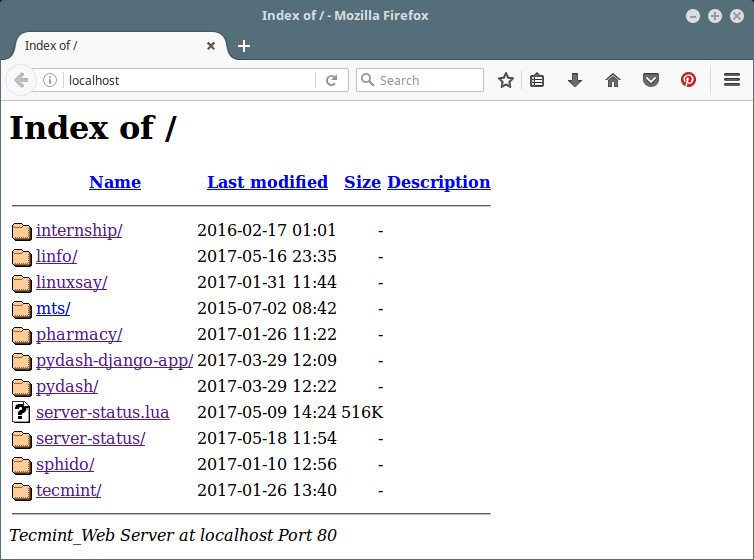Close the 'Index of /' tab

[x=211, y=46]
